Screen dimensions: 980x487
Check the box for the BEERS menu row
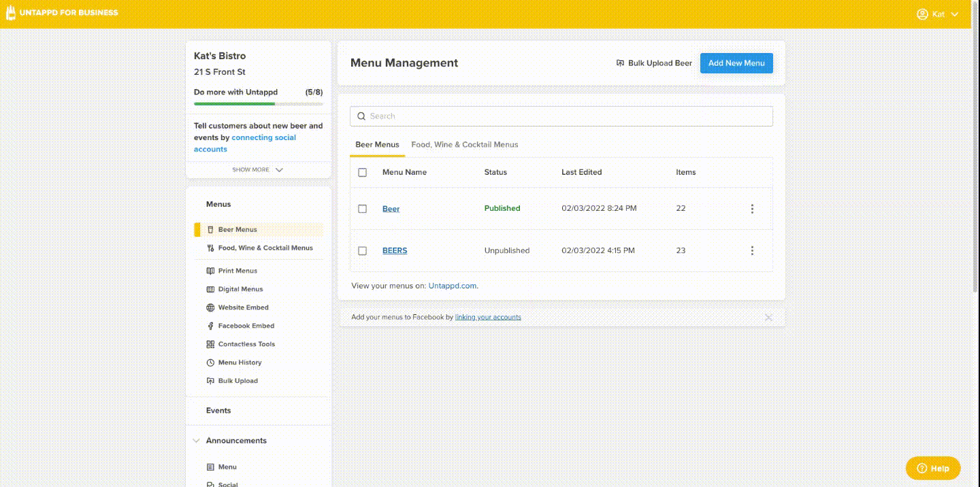[x=362, y=251]
